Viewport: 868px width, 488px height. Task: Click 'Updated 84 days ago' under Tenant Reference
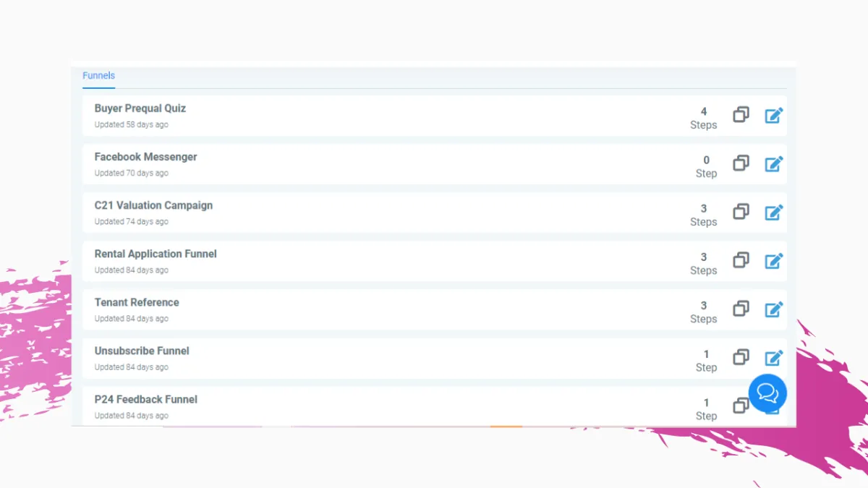point(131,318)
